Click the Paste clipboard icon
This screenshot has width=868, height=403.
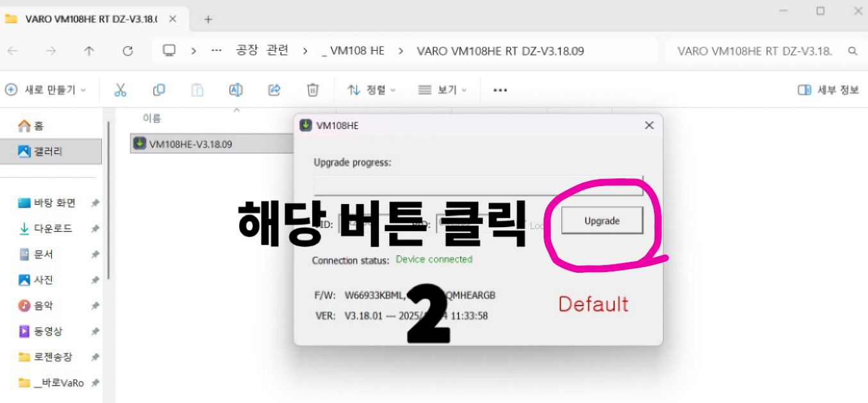[x=197, y=90]
